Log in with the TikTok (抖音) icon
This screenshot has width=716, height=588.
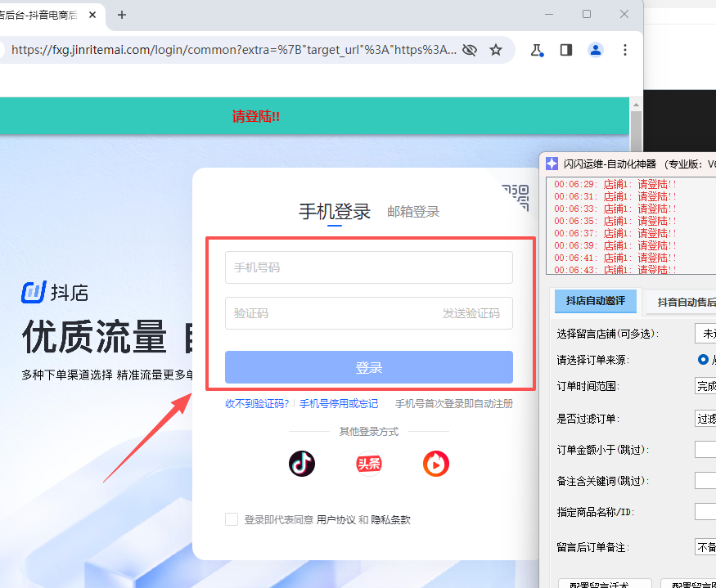point(302,464)
